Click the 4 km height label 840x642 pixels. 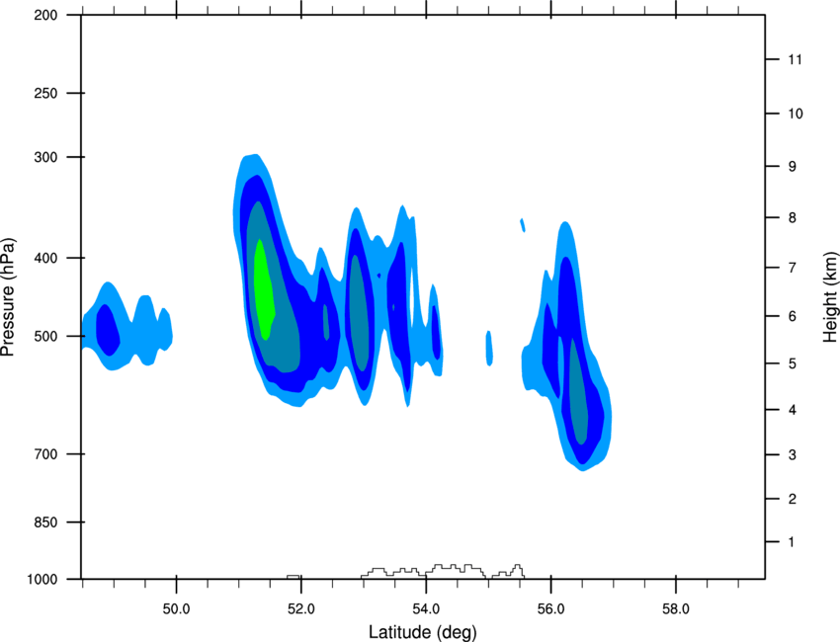[x=793, y=410]
